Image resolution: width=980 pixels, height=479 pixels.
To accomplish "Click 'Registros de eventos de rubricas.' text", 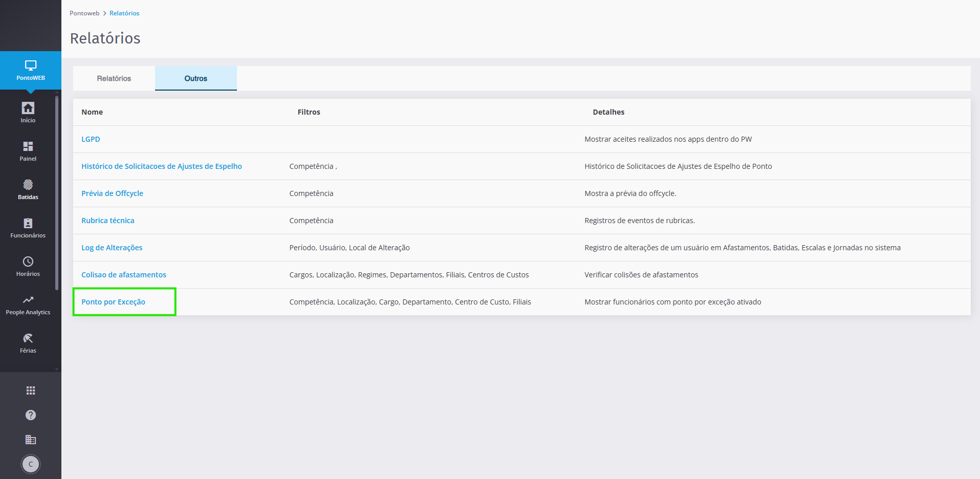I will 640,221.
